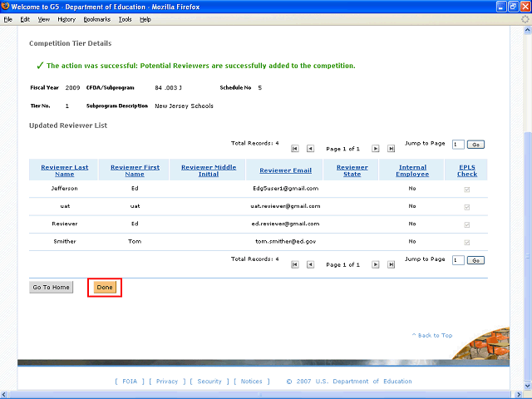Click the Competition Tier Details heading
Screen dimensions: 532x399
(x=70, y=43)
